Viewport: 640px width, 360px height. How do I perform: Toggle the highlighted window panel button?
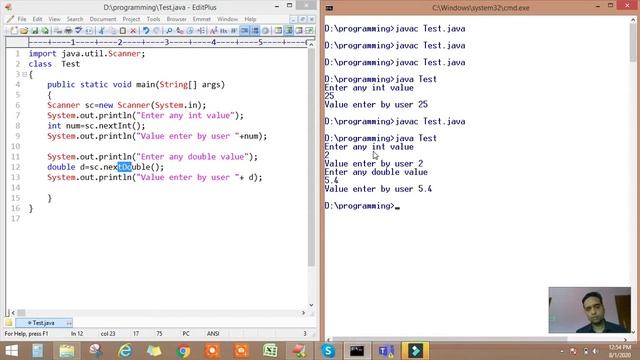289,31
